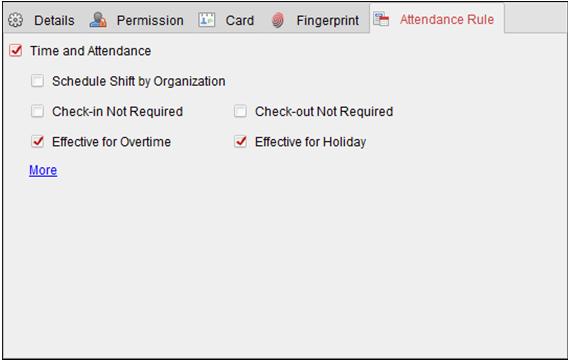Viewport: 569px width, 361px height.
Task: Click the Effective for Holiday label text
Action: 310,142
